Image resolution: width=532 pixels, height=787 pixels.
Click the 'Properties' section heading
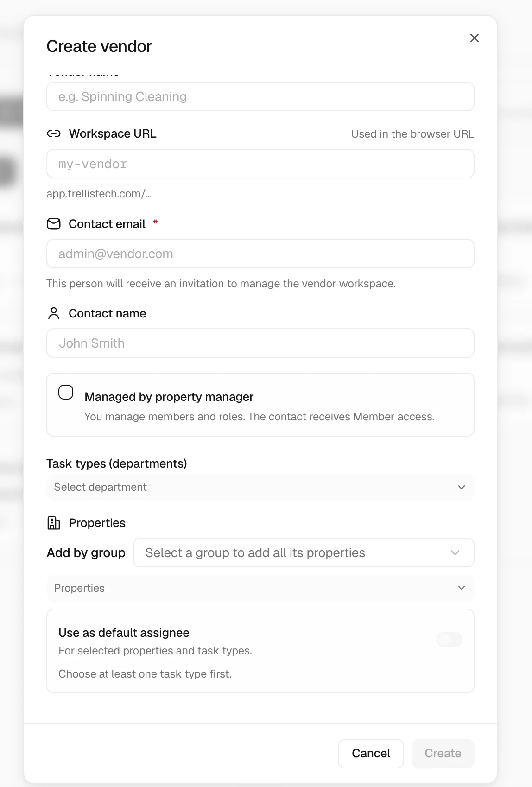[x=97, y=523]
